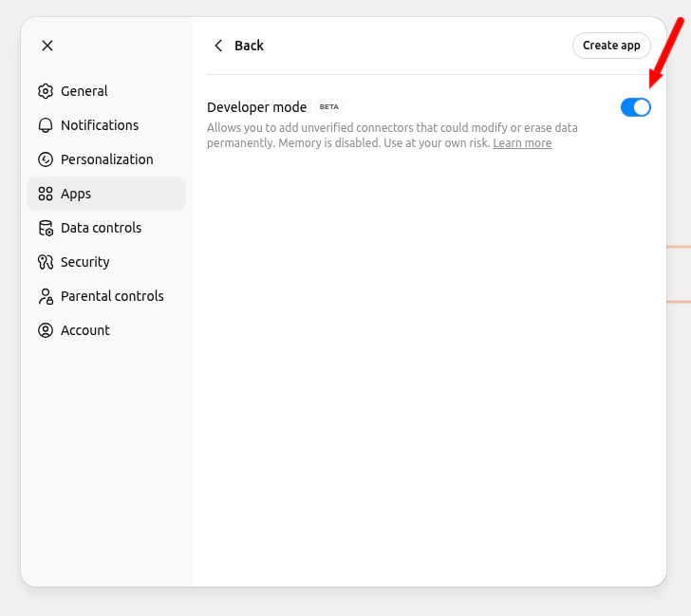The image size is (691, 616).
Task: Click the Data controls database icon
Action: pos(46,228)
